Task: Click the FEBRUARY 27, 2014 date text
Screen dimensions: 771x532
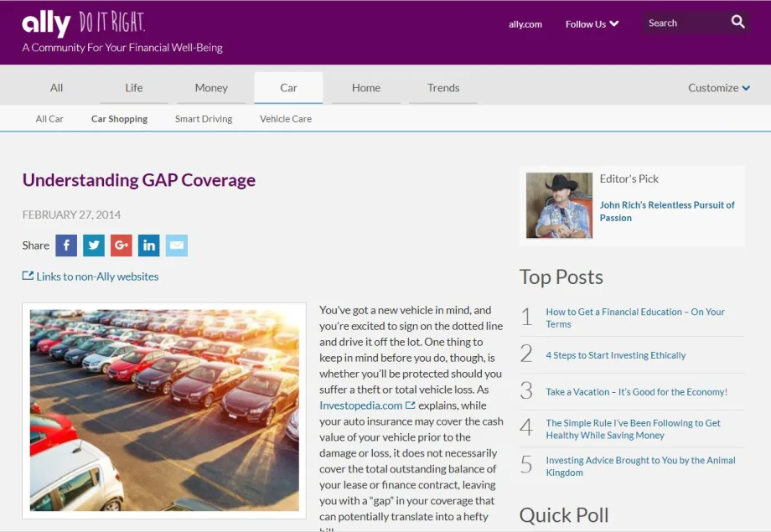Action: (71, 214)
